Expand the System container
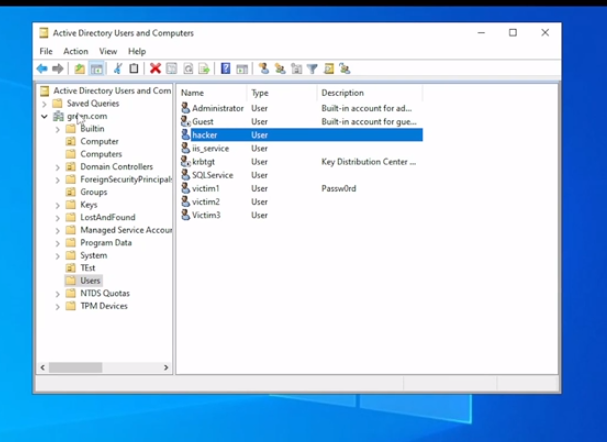 pyautogui.click(x=58, y=256)
